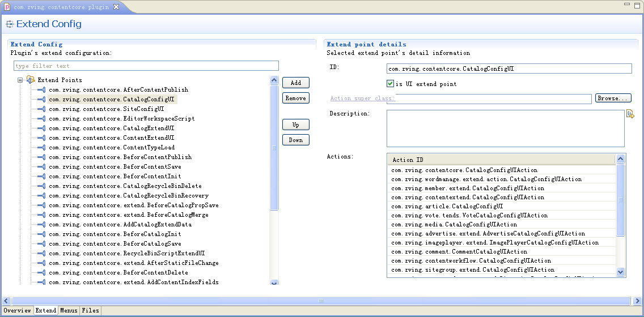644x317 pixels.
Task: Click the Extend Config header icon
Action: (x=10, y=24)
